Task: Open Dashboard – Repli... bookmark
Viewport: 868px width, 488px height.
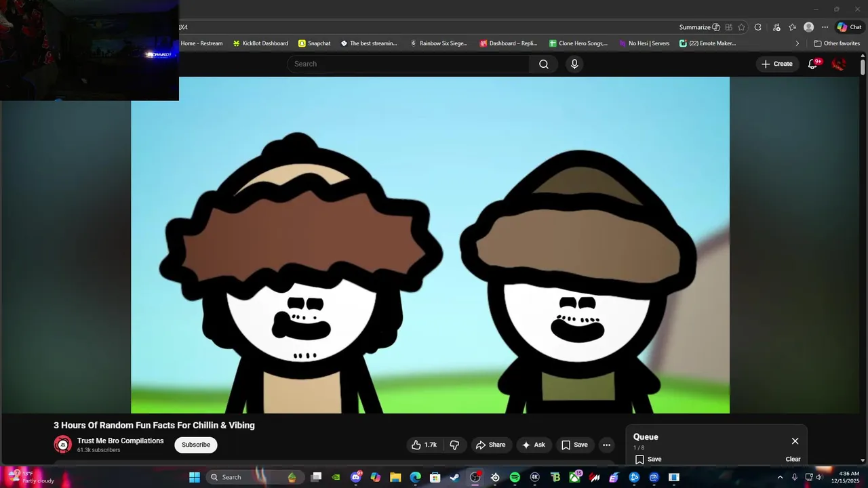Action: coord(509,43)
